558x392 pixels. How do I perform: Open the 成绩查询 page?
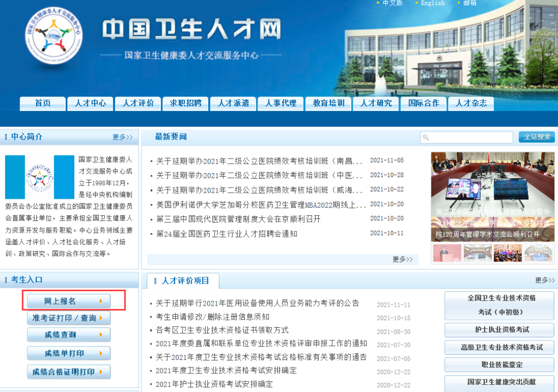click(x=68, y=336)
